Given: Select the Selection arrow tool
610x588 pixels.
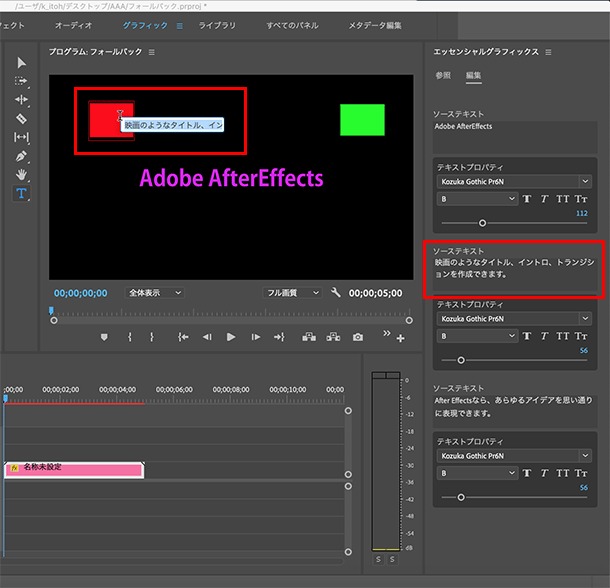Looking at the screenshot, I should (22, 63).
